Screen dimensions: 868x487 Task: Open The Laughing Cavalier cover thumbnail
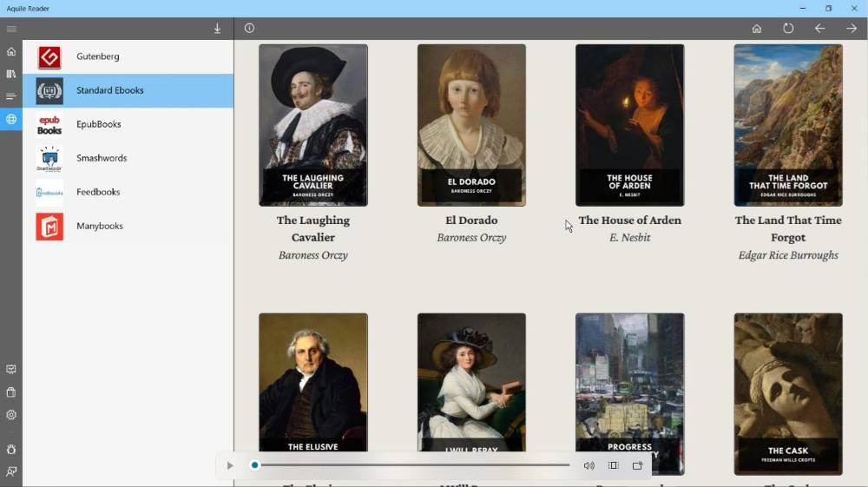(x=313, y=125)
